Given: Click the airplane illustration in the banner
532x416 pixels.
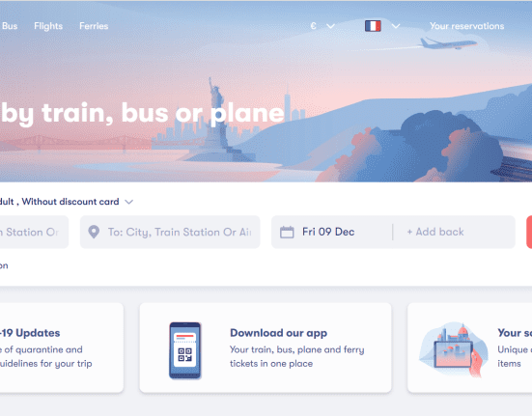Looking at the screenshot, I should click(447, 43).
